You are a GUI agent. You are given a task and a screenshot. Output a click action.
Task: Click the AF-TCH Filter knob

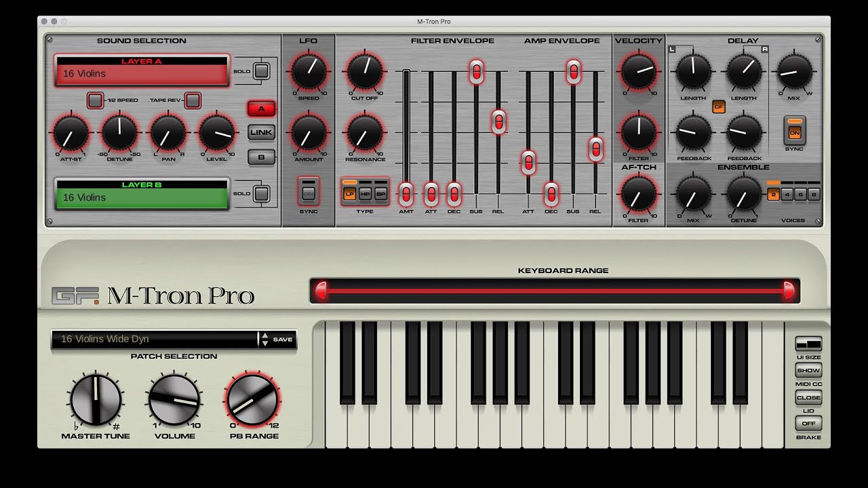click(x=638, y=195)
